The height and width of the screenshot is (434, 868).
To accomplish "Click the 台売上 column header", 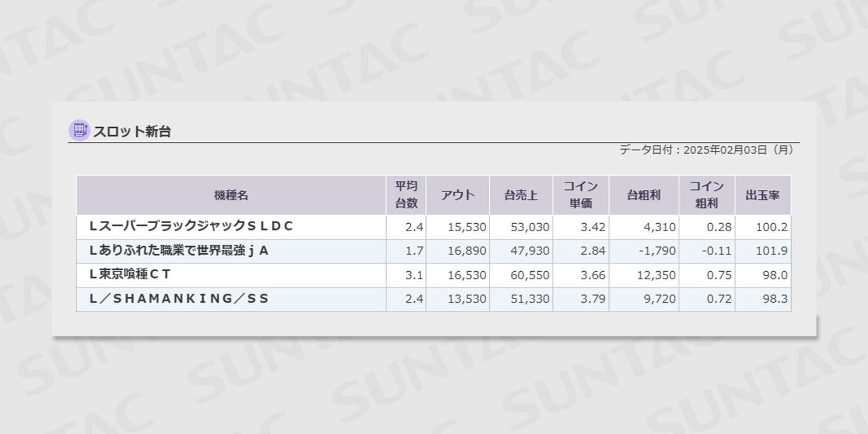I will [520, 196].
